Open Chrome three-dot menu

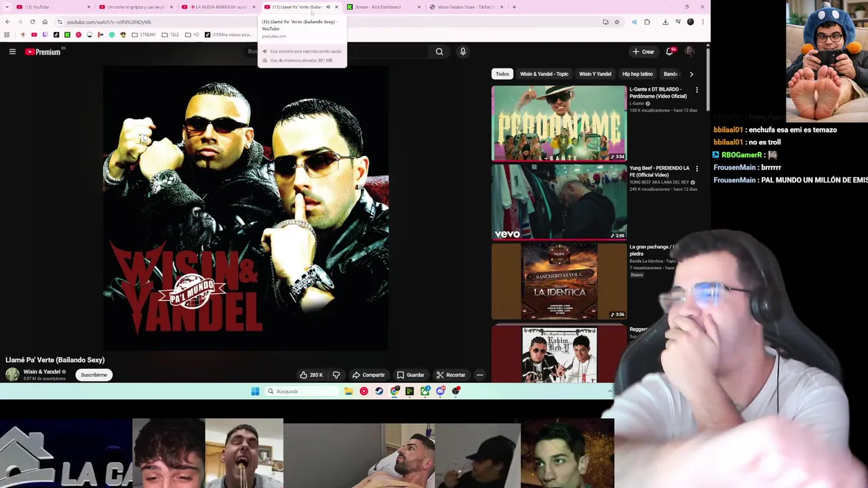[703, 22]
